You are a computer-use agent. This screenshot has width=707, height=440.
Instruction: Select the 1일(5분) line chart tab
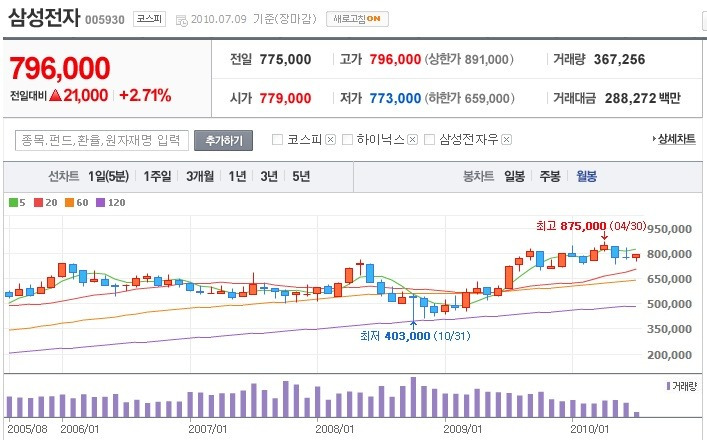108,176
